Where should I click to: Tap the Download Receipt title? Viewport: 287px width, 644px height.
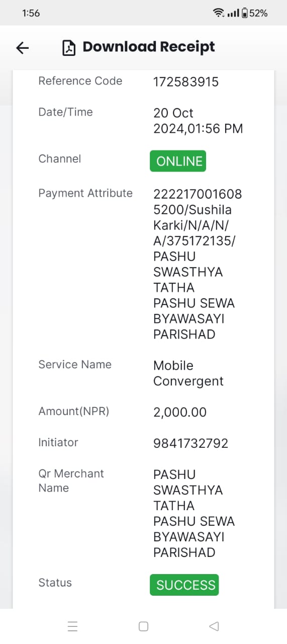pyautogui.click(x=149, y=47)
